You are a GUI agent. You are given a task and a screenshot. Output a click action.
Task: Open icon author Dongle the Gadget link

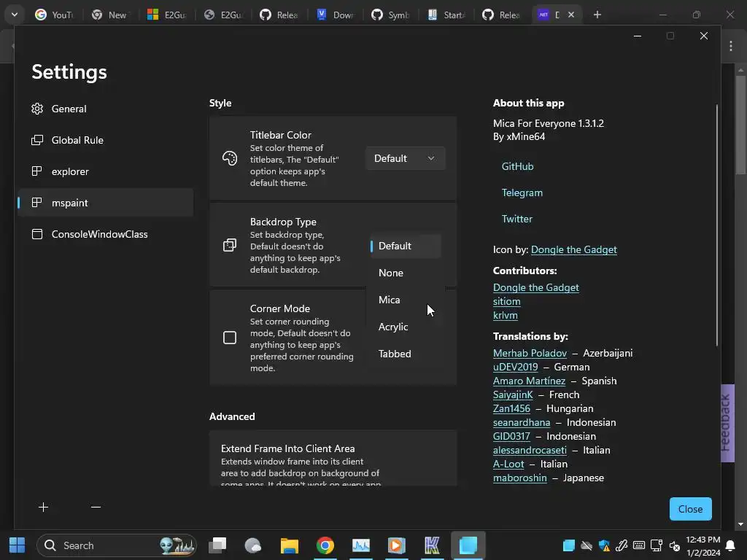click(573, 249)
